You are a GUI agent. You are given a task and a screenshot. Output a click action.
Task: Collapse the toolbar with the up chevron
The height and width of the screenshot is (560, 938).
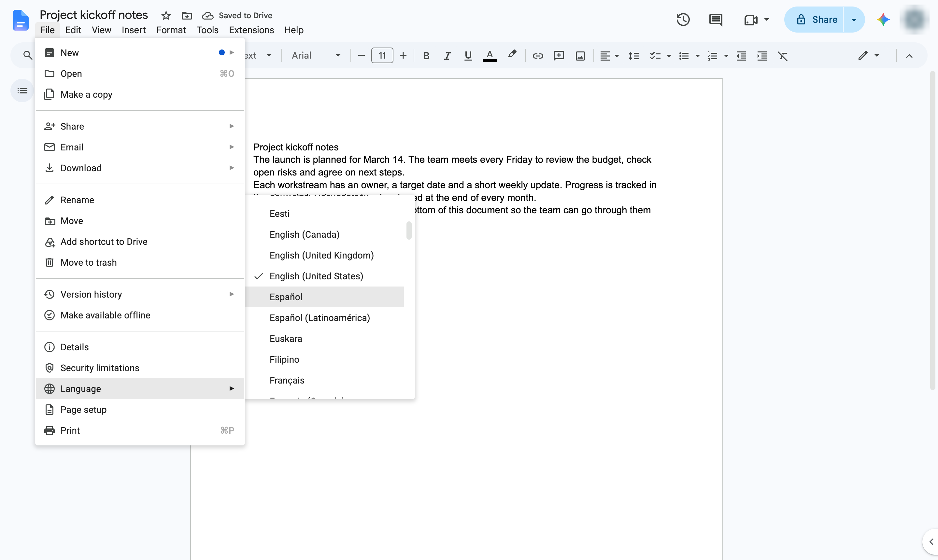pyautogui.click(x=909, y=56)
